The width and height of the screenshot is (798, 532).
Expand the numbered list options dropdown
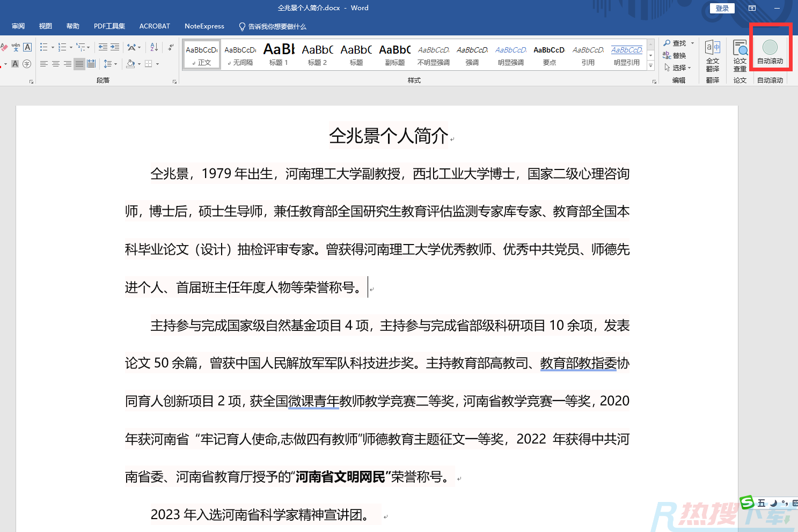click(71, 47)
